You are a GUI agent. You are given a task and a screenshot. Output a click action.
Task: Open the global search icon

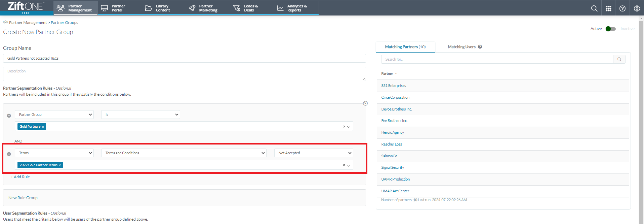pyautogui.click(x=594, y=8)
